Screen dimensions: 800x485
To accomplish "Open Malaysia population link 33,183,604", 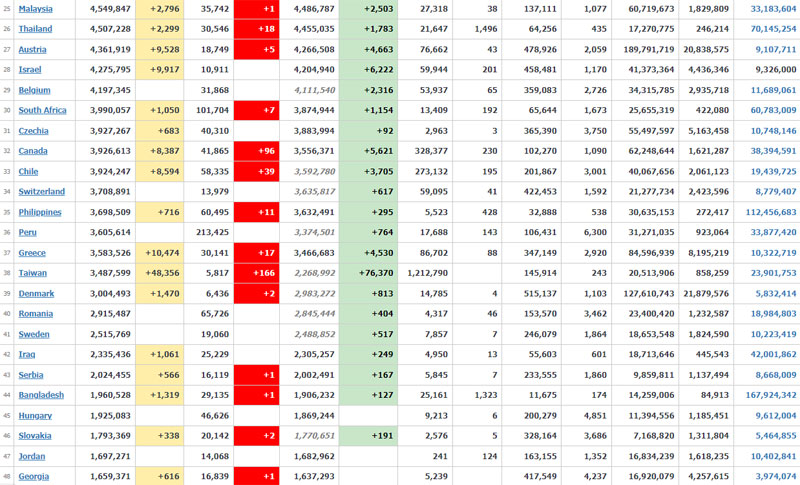I will (773, 9).
